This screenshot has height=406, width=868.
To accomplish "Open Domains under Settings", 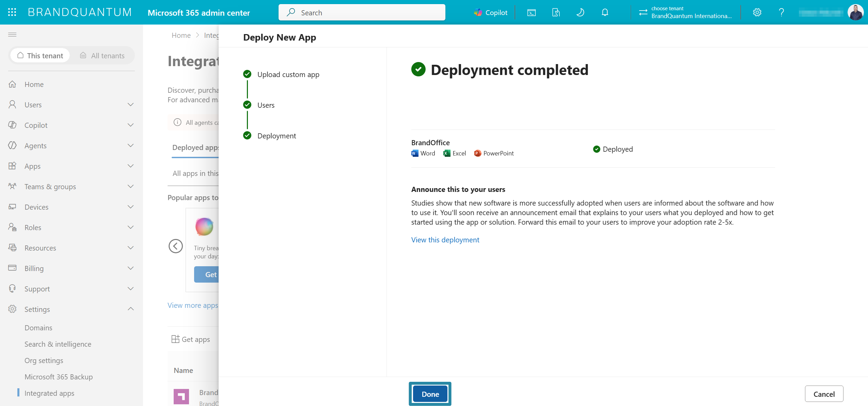I will pyautogui.click(x=38, y=328).
